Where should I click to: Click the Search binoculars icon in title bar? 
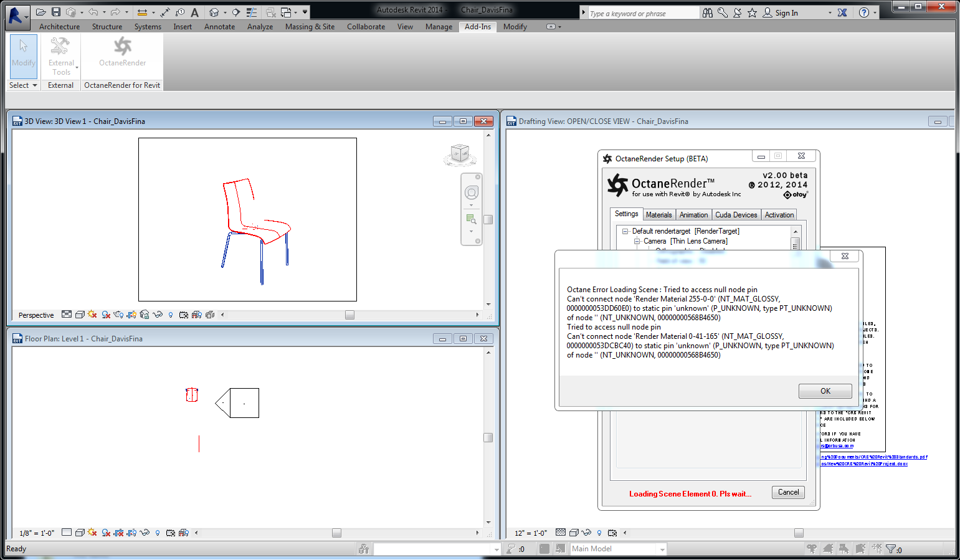(x=708, y=12)
